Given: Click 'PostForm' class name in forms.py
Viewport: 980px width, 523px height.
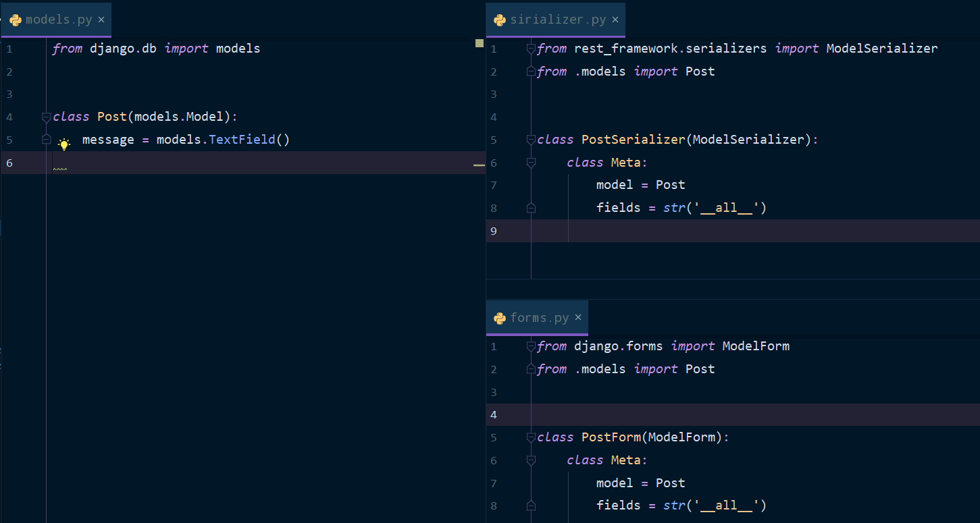Looking at the screenshot, I should pyautogui.click(x=611, y=437).
